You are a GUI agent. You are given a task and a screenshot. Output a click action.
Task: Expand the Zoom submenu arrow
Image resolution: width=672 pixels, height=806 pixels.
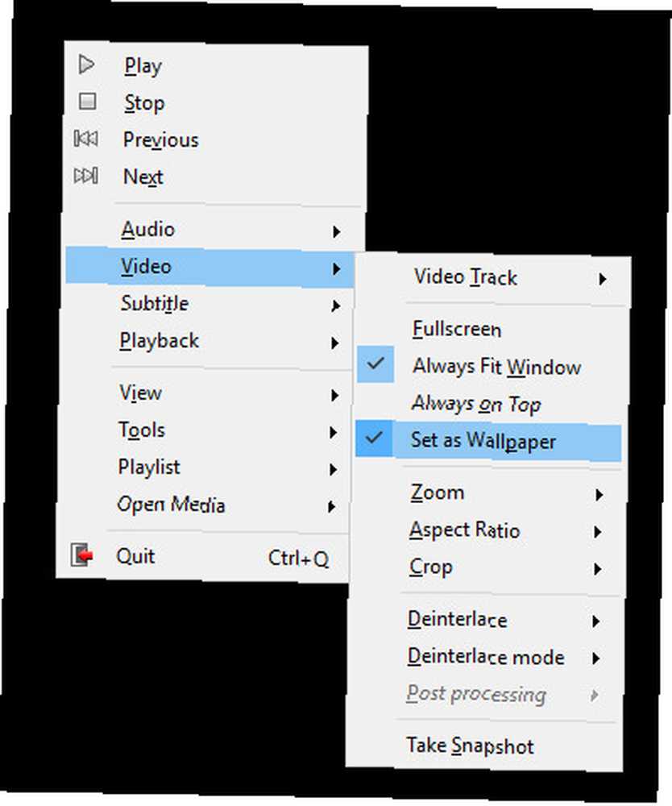(x=599, y=495)
